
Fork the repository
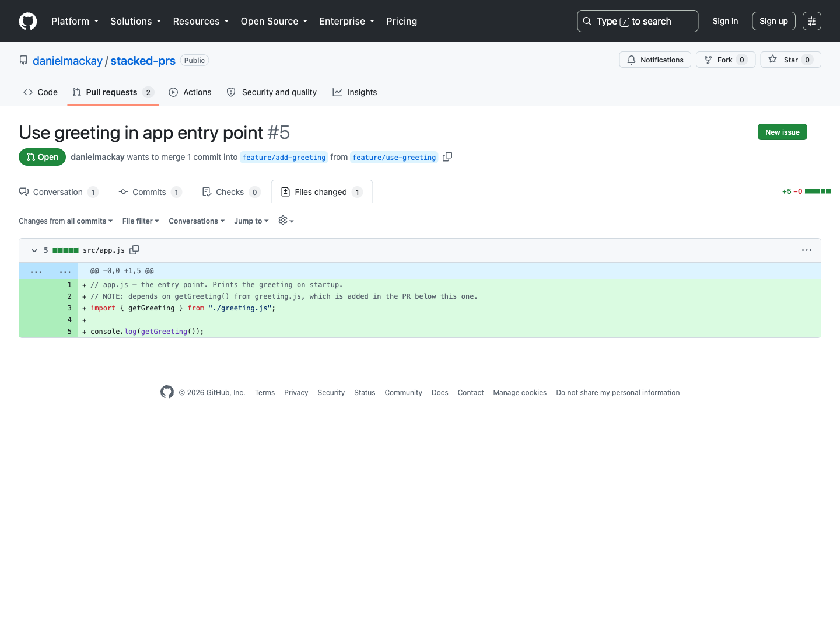pyautogui.click(x=726, y=60)
